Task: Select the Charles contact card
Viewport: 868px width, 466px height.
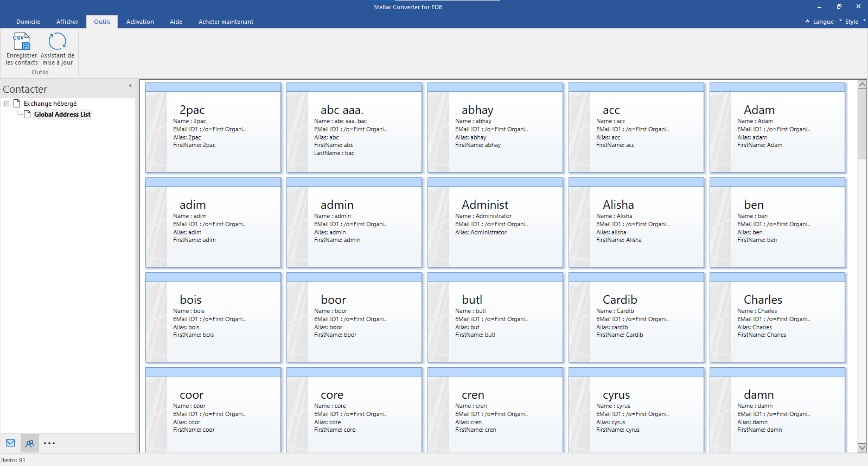Action: point(777,317)
